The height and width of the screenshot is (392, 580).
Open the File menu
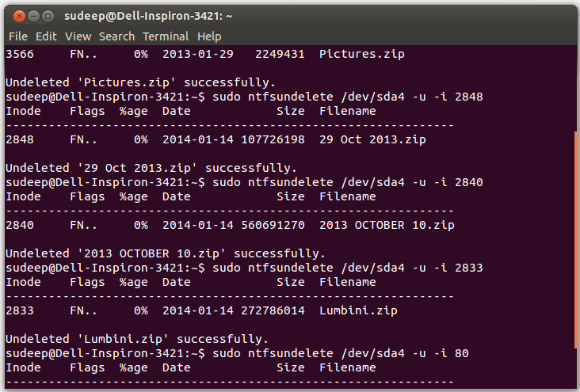(18, 36)
